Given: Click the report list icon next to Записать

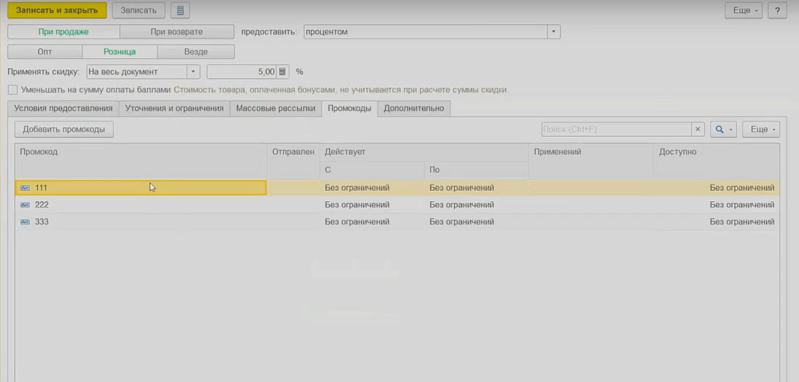Looking at the screenshot, I should pos(180,10).
